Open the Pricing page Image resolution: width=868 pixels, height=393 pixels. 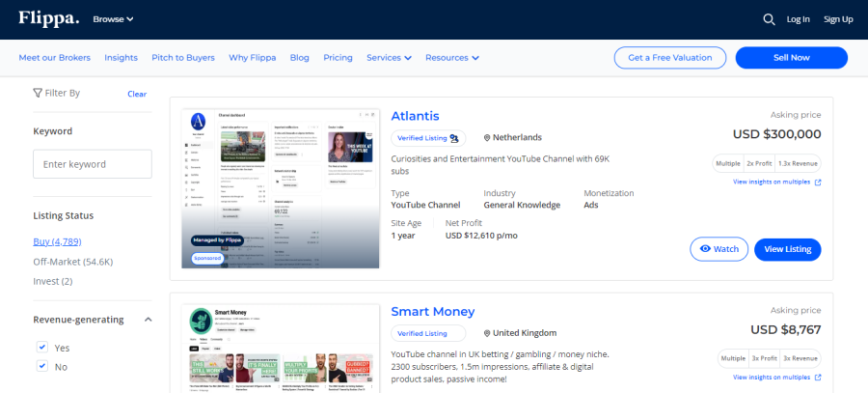tap(338, 58)
